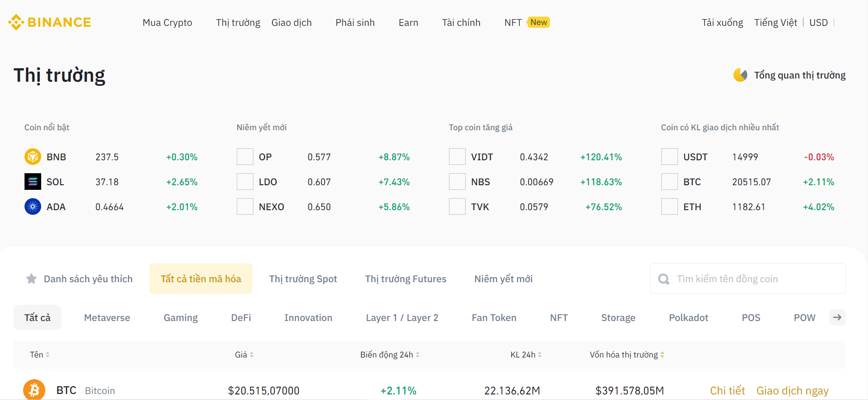868x400 pixels.
Task: Filter by Fan Token category
Action: (x=494, y=317)
